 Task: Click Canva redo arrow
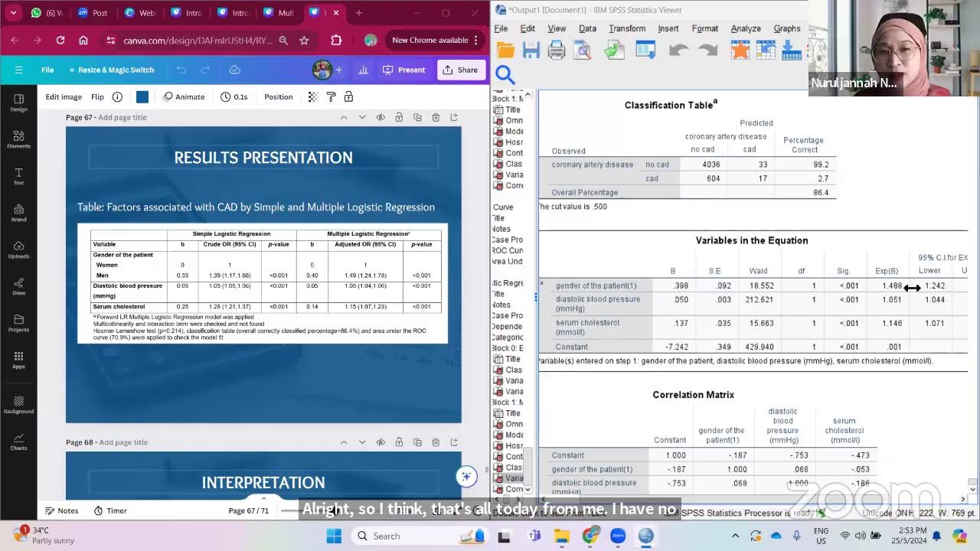(205, 70)
